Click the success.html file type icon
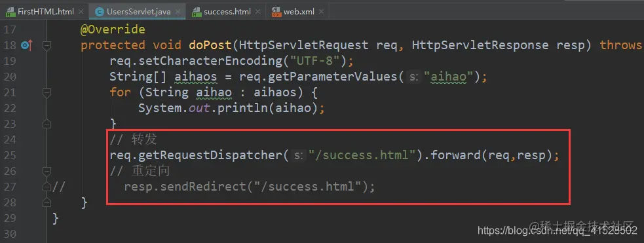This screenshot has width=644, height=243. click(197, 12)
